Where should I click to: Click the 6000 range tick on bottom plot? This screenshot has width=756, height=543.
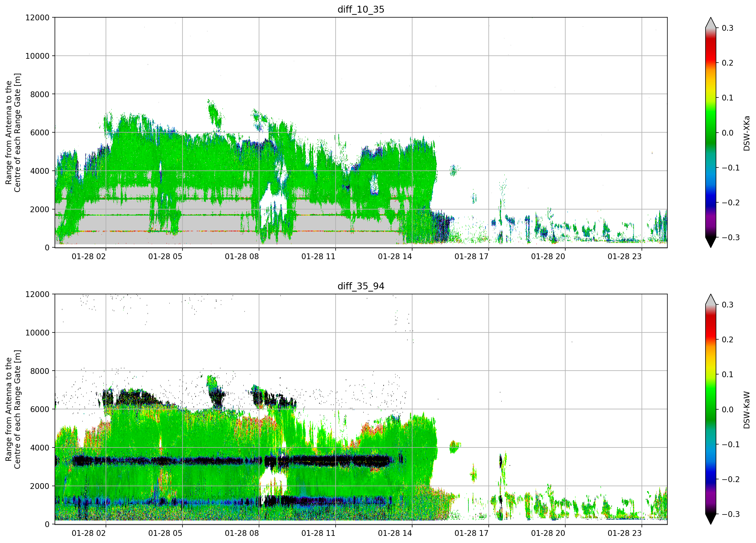pos(40,409)
